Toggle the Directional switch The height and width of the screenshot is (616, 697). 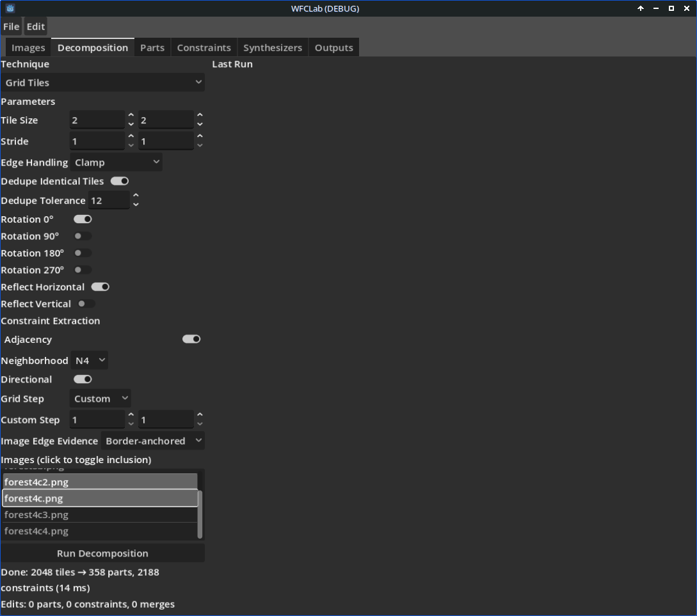(x=83, y=379)
